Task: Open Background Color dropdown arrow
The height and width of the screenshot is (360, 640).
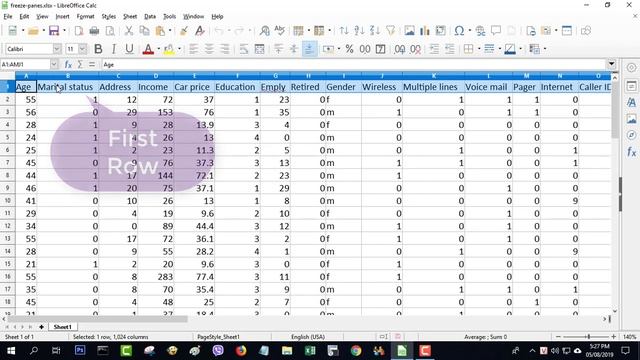Action: click(x=179, y=49)
